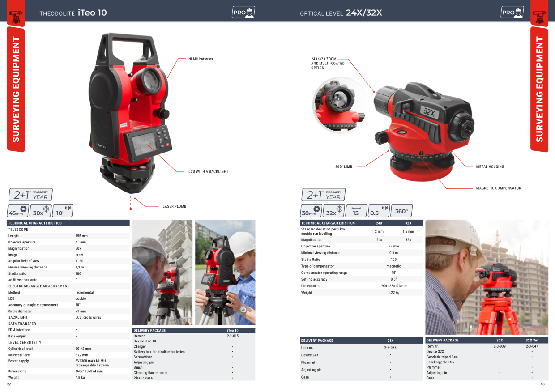This screenshot has width=555, height=392.
Task: Click the 15' compensator range spec icon
Action: coord(356,210)
